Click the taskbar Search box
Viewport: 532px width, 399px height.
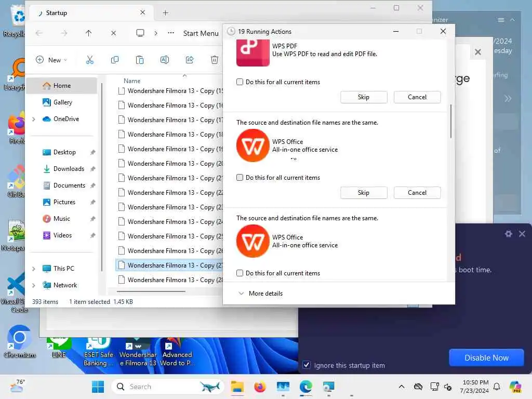pyautogui.click(x=168, y=387)
